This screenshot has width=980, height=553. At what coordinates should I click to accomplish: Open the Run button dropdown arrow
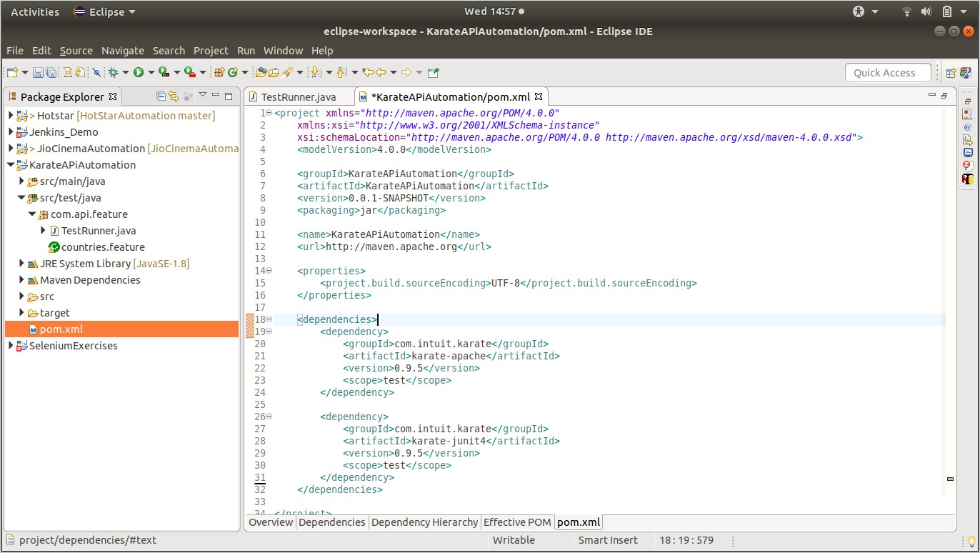tap(151, 72)
